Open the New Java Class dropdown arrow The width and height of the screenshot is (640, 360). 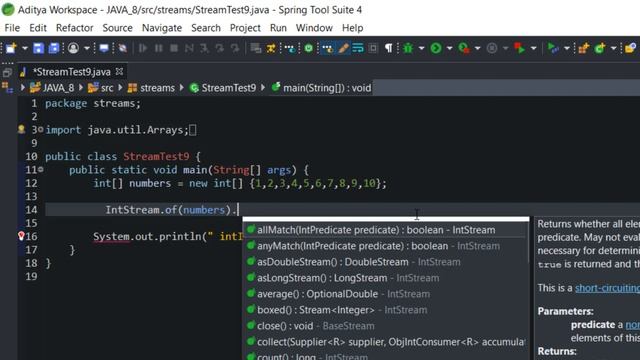tap(613, 48)
